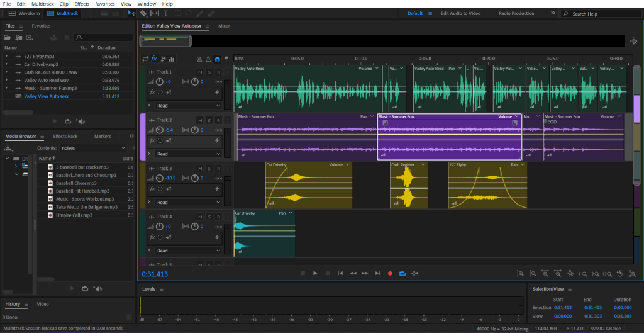Toggle Loop Playback in the transport controls
This screenshot has height=333, width=644.
tap(402, 273)
